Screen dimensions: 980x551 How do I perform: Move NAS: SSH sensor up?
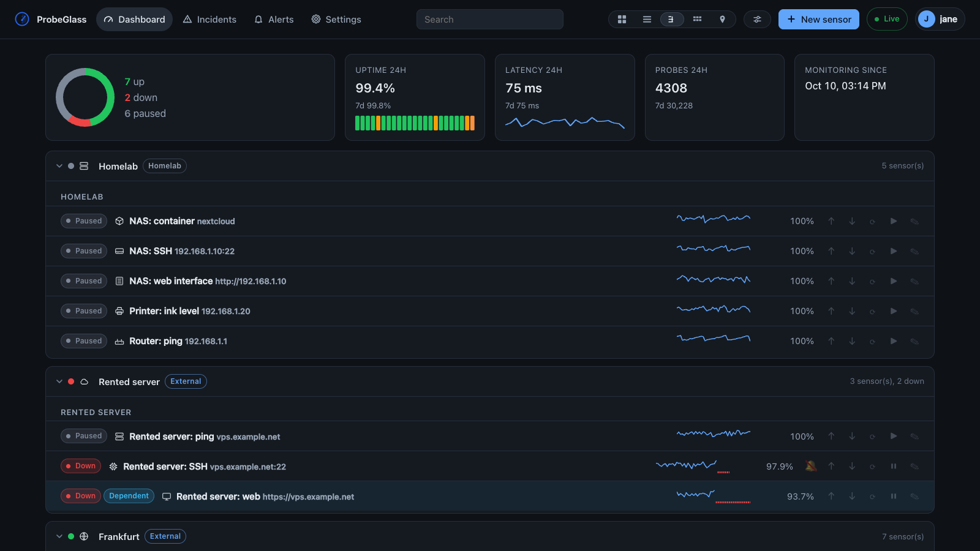click(x=831, y=251)
